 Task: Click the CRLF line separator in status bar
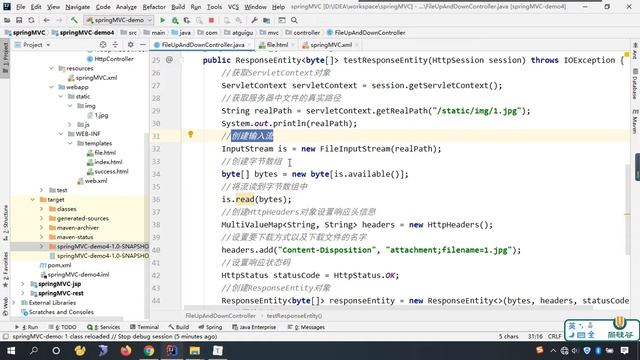click(x=554, y=337)
